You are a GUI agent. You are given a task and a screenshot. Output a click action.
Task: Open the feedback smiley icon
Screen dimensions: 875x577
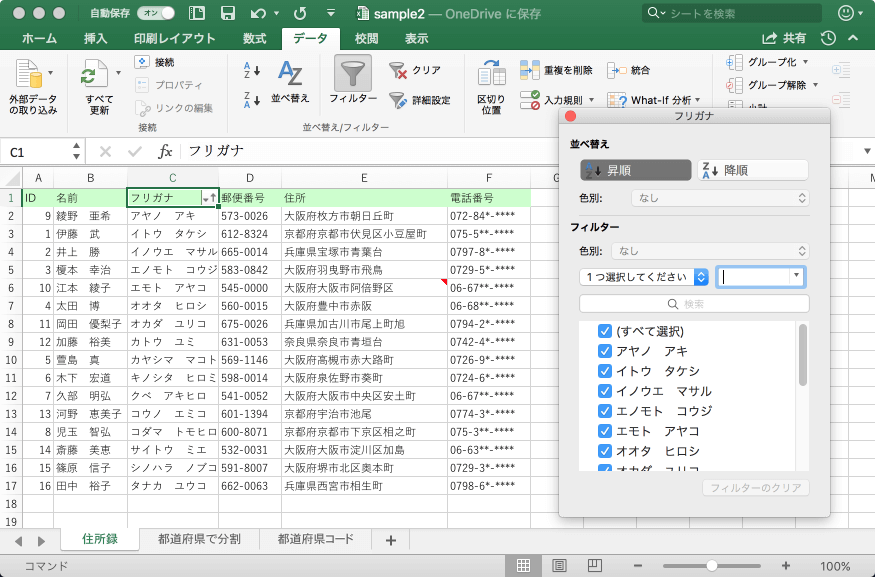click(846, 13)
